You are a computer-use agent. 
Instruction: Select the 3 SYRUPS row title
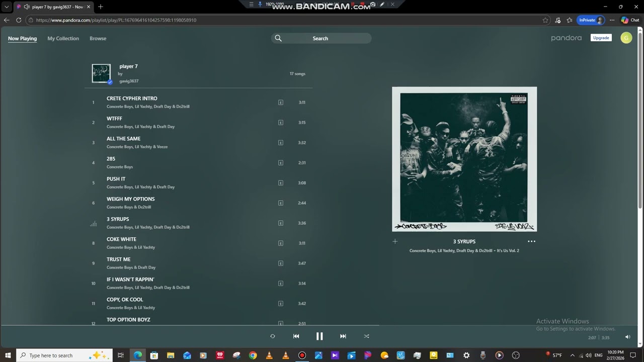pos(118,219)
